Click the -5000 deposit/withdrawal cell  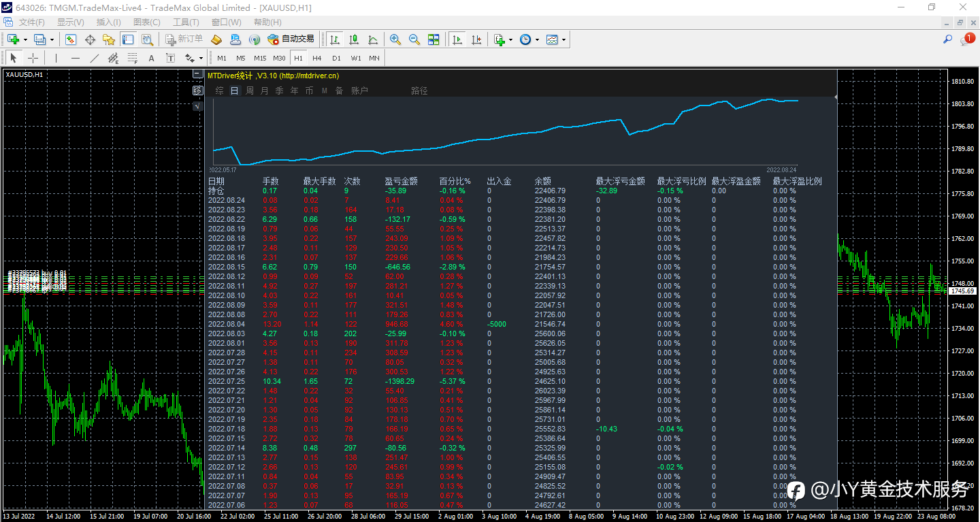pos(496,324)
